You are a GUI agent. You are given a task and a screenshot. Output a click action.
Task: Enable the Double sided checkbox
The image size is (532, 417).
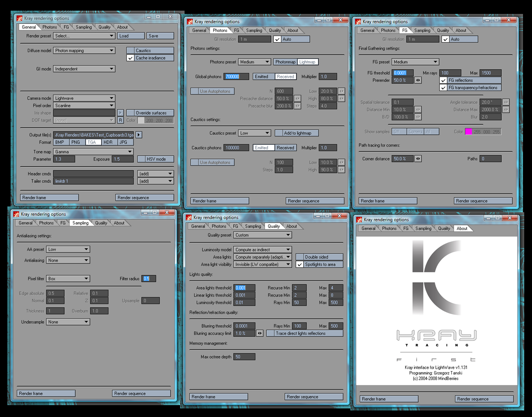click(300, 257)
